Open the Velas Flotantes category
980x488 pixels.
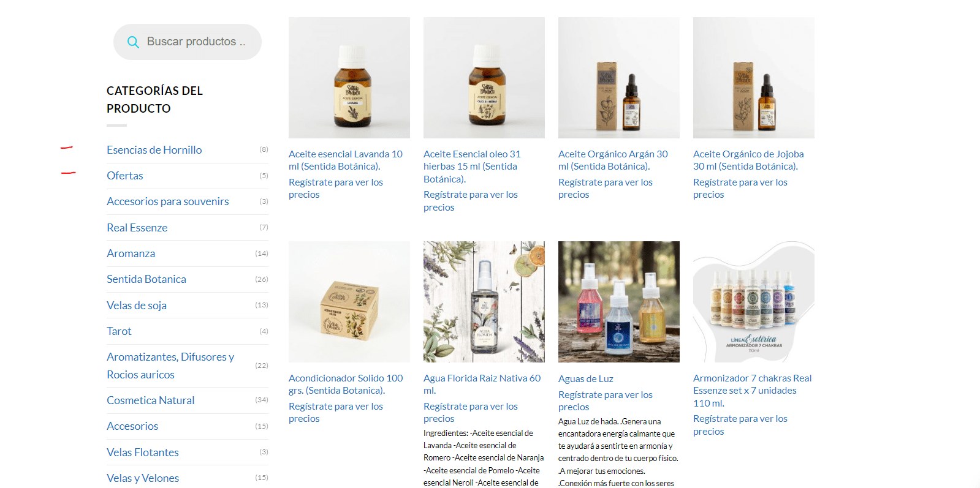142,452
